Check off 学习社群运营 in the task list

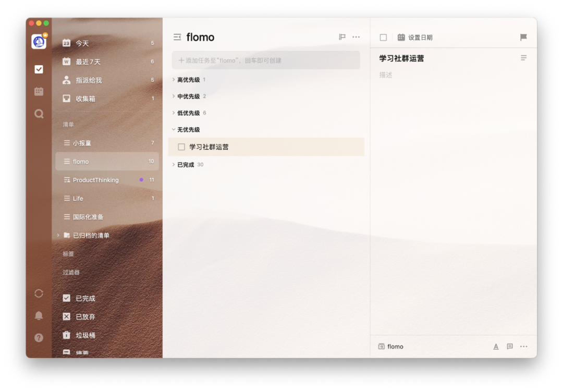click(181, 147)
